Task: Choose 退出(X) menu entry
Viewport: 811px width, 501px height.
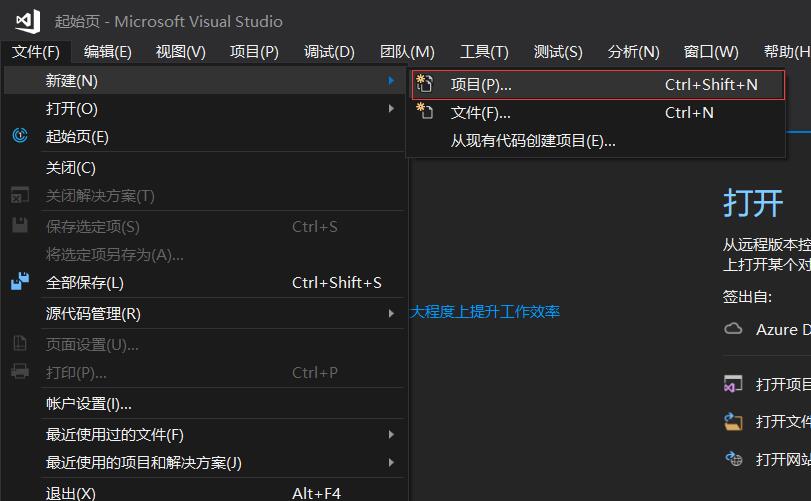Action: coord(205,493)
